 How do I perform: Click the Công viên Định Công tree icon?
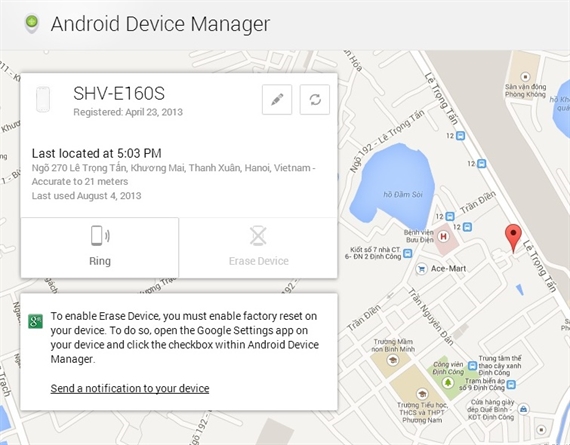[x=448, y=382]
